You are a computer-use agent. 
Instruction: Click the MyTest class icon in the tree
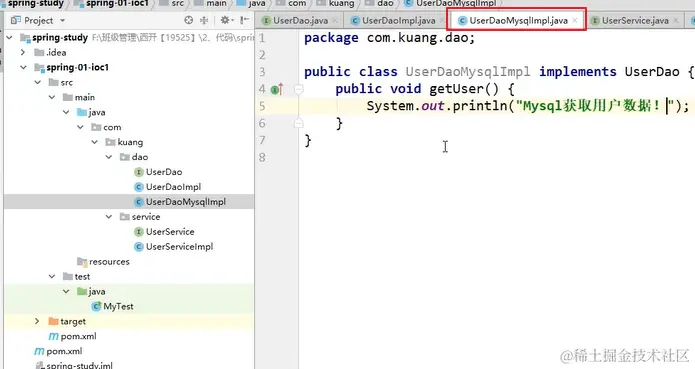tap(96, 306)
